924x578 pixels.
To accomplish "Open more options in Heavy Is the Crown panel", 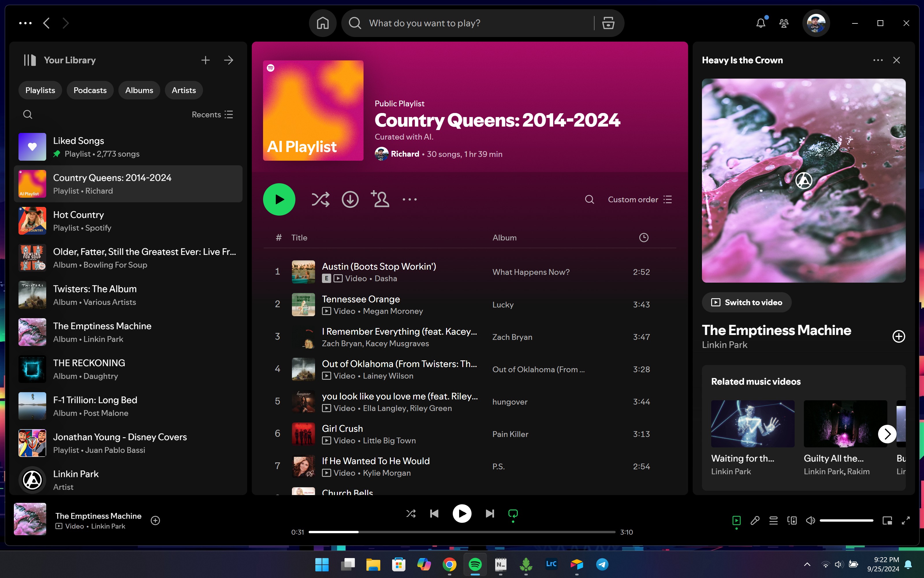I will click(878, 60).
